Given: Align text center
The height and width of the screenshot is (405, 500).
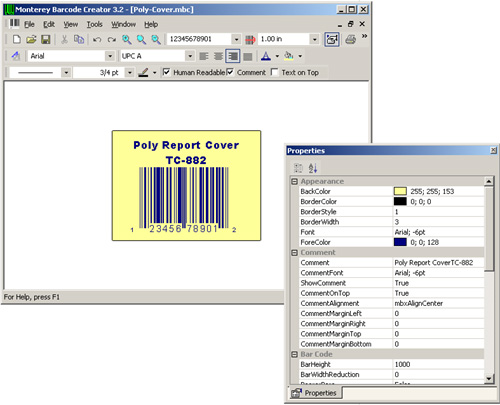Looking at the screenshot, I should click(x=218, y=56).
